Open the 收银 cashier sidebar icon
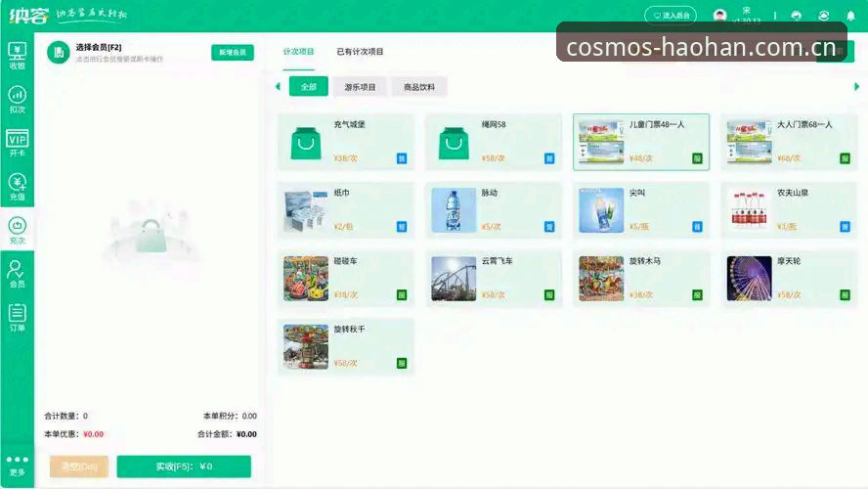 point(18,56)
